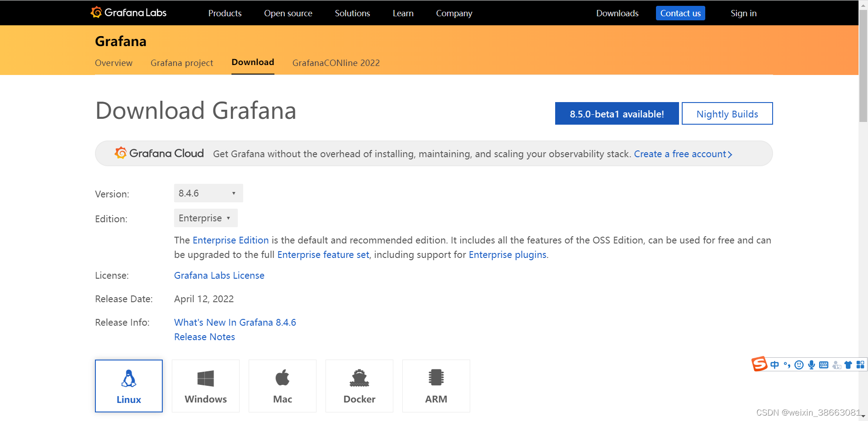Switch to the Grafana project tab
Image resolution: width=868 pixels, height=421 pixels.
(182, 63)
